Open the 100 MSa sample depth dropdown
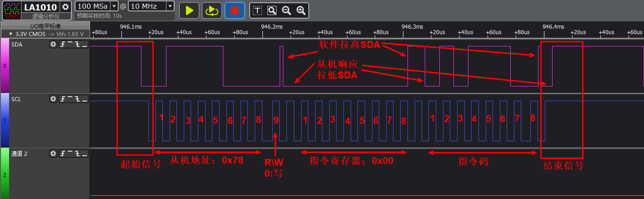 (x=114, y=6)
